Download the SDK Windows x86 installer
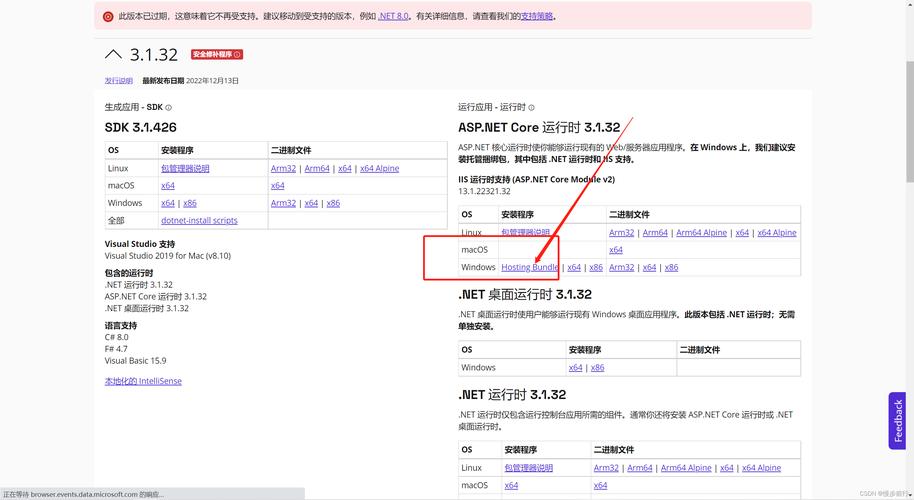Screen dimensions: 914x500 [x=190, y=203]
